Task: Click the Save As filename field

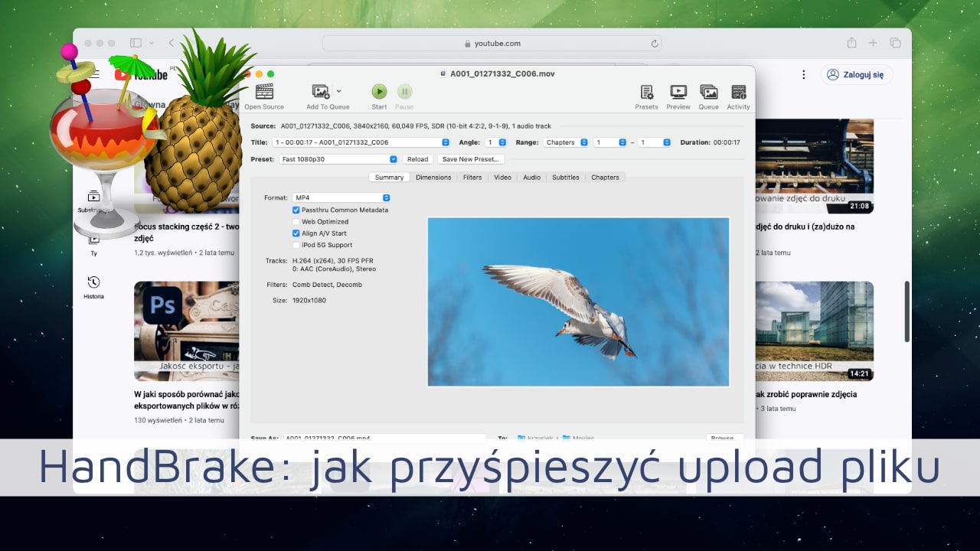Action: click(383, 438)
